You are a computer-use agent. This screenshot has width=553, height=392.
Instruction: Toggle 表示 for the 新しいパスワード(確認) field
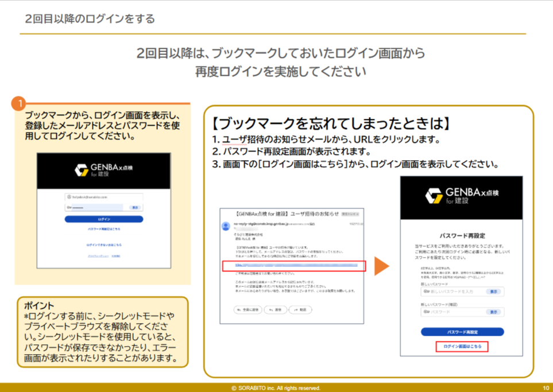tap(493, 312)
